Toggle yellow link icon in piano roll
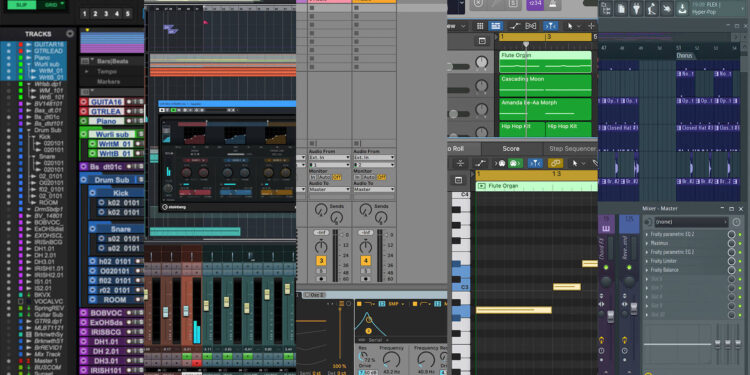This screenshot has height=375, width=750. point(555,163)
